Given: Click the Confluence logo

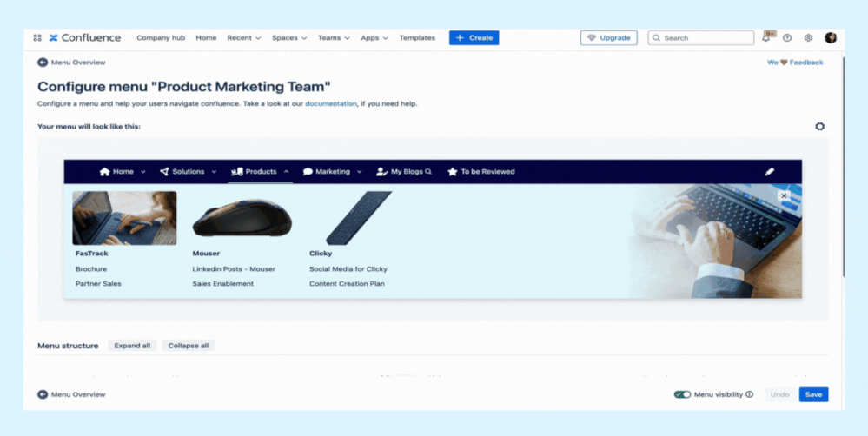Looking at the screenshot, I should [84, 37].
